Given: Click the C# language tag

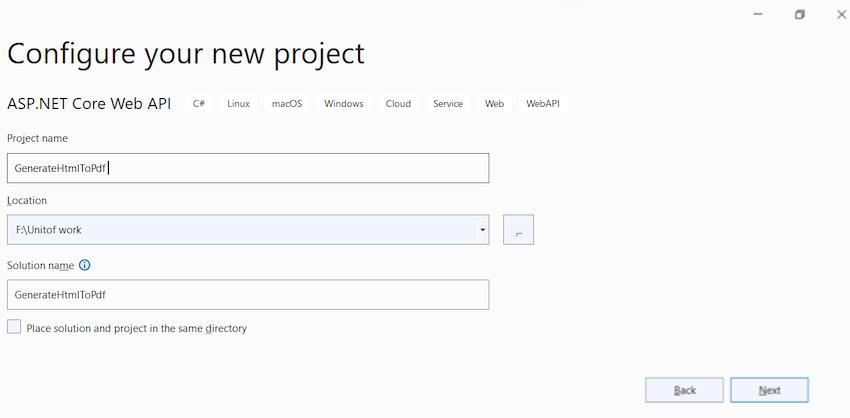Looking at the screenshot, I should click(199, 104).
